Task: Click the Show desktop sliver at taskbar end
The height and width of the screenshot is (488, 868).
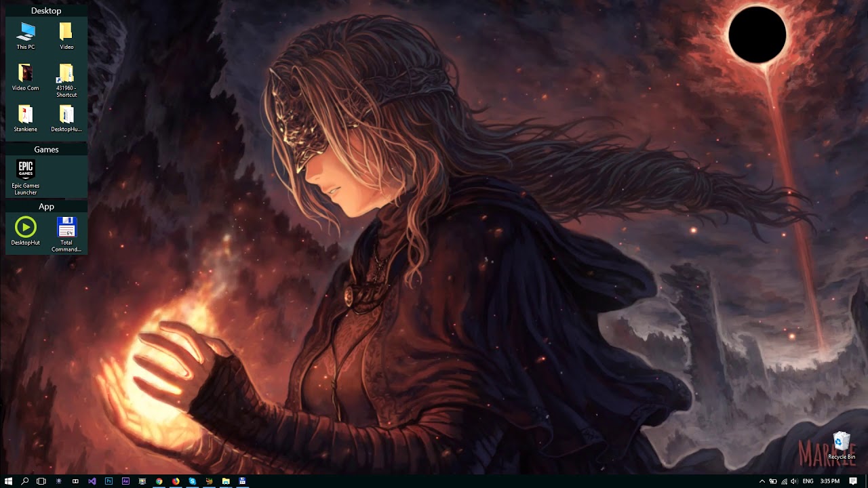Action: click(866, 481)
